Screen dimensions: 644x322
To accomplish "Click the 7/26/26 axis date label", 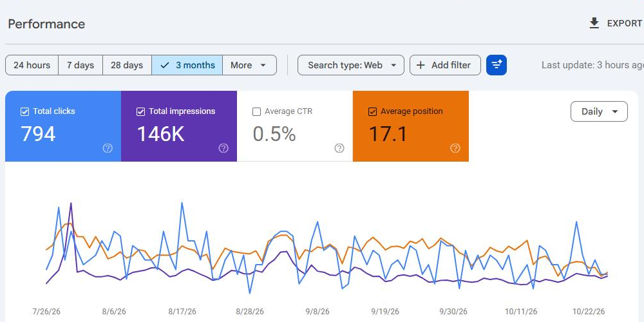I will (46, 312).
